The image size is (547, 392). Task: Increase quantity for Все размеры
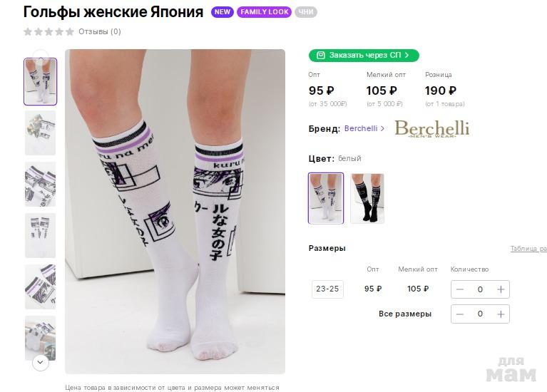[x=501, y=314]
